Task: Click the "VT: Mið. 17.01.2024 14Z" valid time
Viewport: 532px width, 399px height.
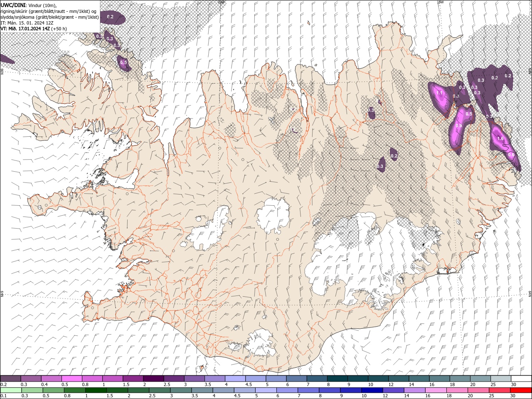Action: pos(25,29)
